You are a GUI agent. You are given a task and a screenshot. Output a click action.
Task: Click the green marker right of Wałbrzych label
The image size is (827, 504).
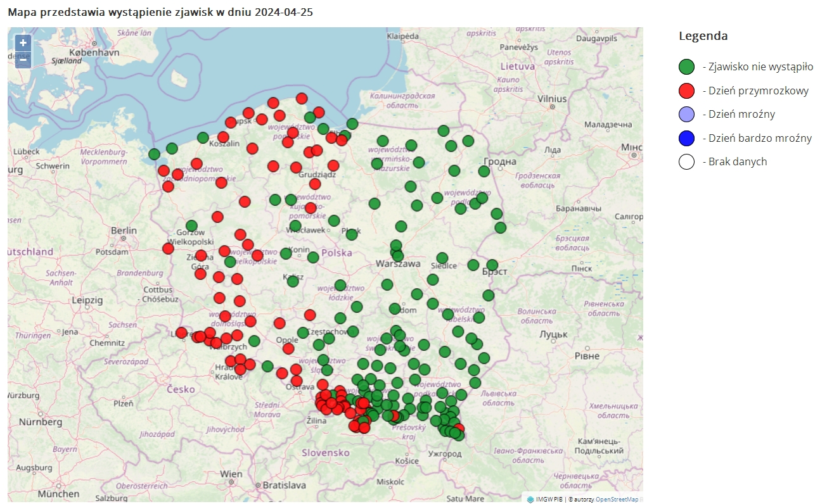(x=254, y=341)
